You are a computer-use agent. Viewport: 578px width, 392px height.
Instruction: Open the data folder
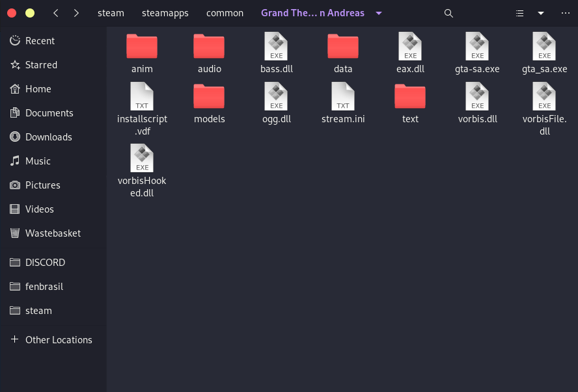(x=343, y=46)
